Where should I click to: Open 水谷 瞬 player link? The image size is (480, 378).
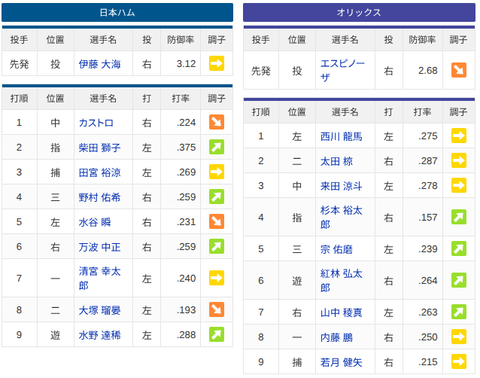coord(95,222)
